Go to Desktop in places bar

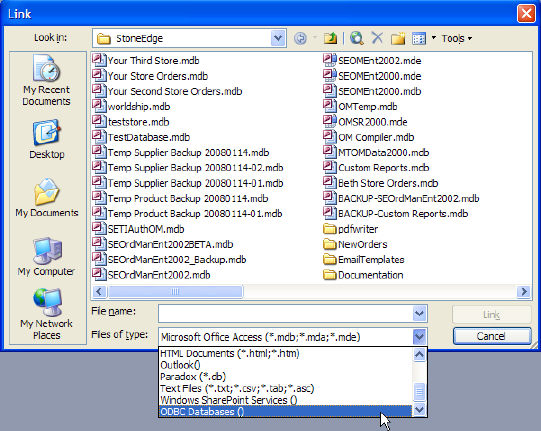point(47,139)
